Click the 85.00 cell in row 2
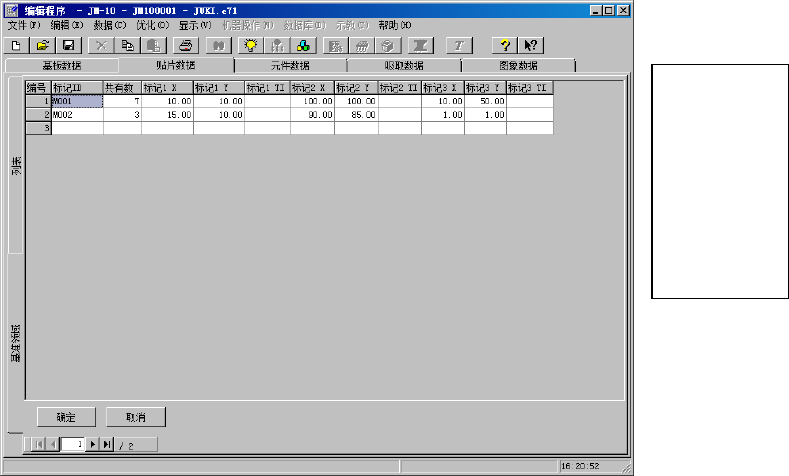 click(356, 115)
